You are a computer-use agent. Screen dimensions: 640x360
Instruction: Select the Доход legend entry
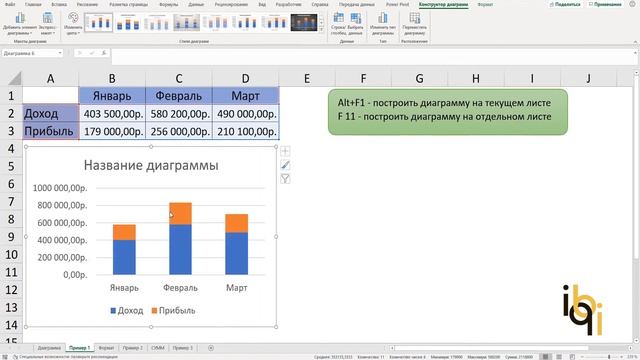(127, 311)
